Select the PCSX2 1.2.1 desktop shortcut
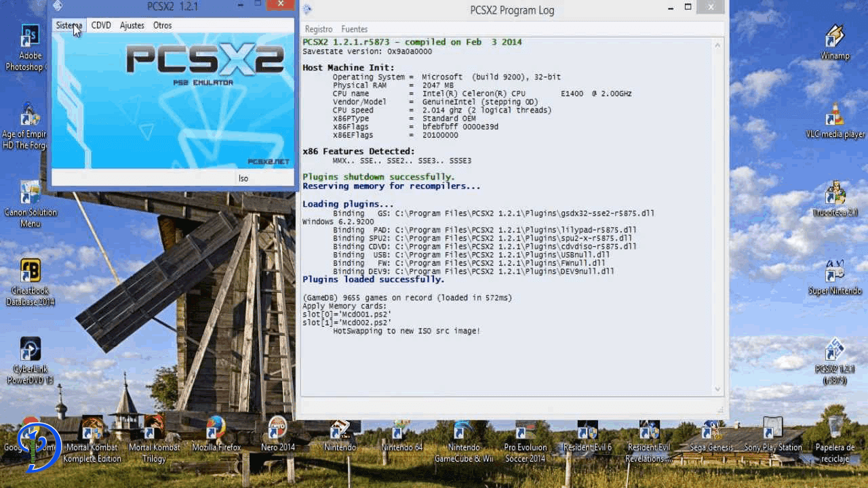 pos(835,361)
